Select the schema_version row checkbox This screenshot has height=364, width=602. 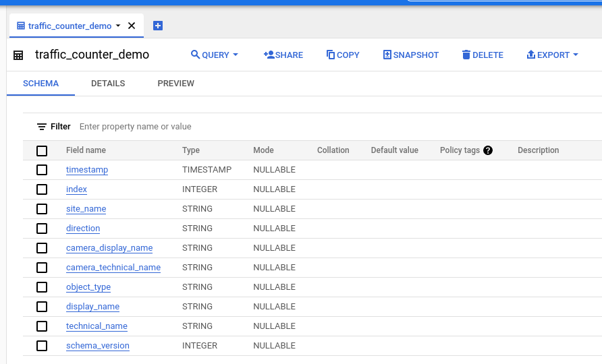(42, 346)
